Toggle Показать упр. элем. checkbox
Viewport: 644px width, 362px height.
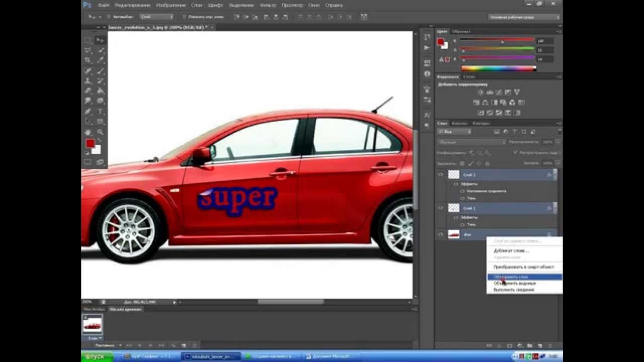point(184,17)
